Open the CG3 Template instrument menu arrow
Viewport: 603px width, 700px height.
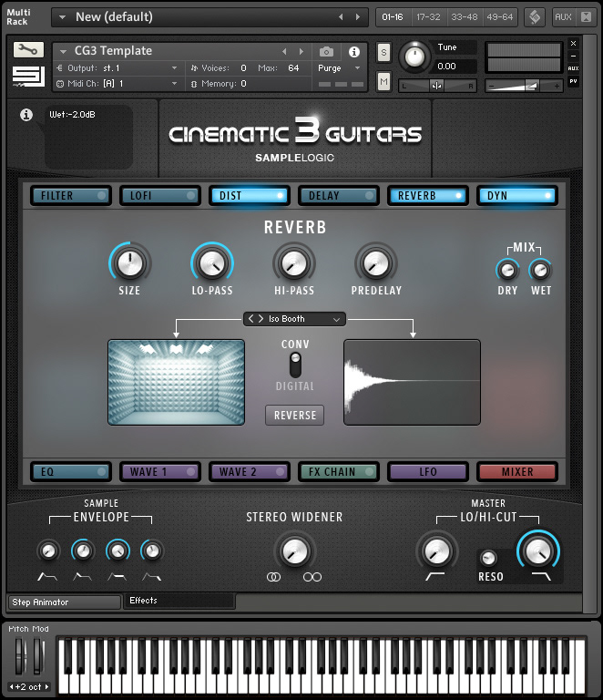[x=64, y=52]
